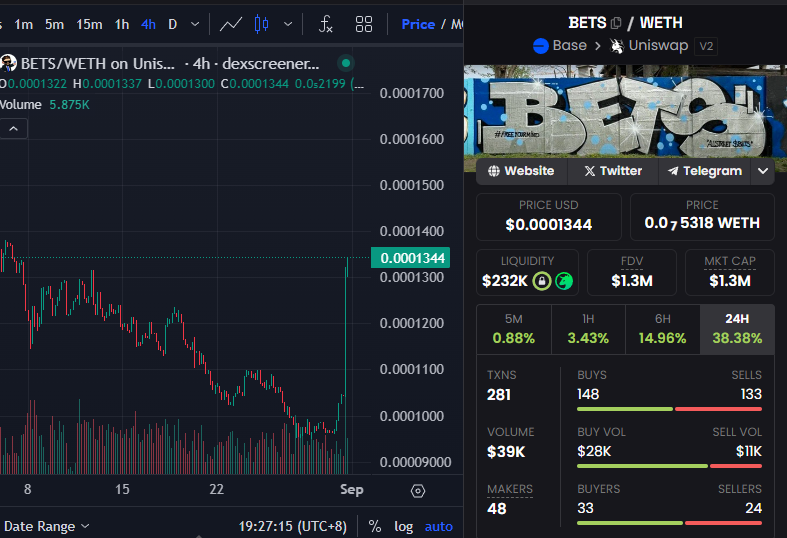Select the 1h timeframe

tap(122, 24)
